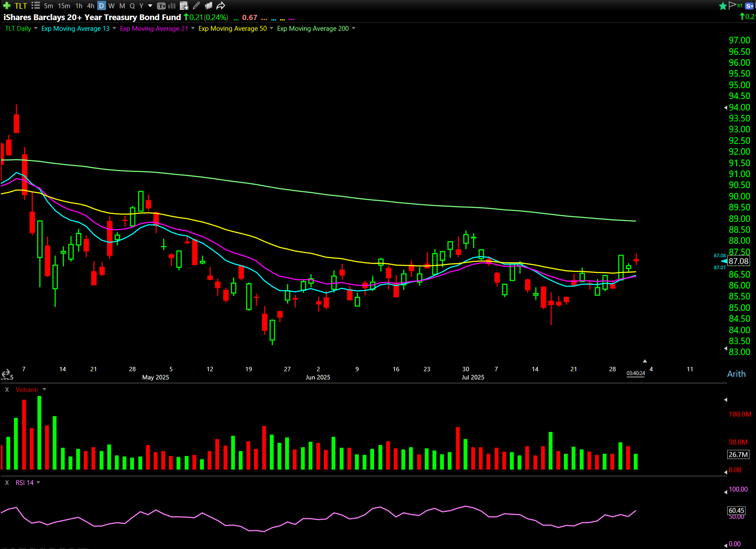Close the RSI 14 panel with its X
Viewport: 756px width, 549px height.
click(7, 483)
